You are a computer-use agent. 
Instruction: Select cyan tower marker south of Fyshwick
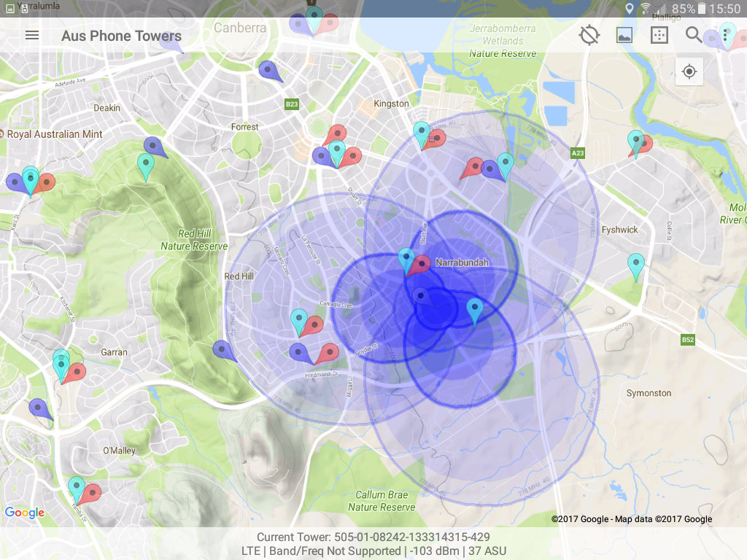[636, 265]
